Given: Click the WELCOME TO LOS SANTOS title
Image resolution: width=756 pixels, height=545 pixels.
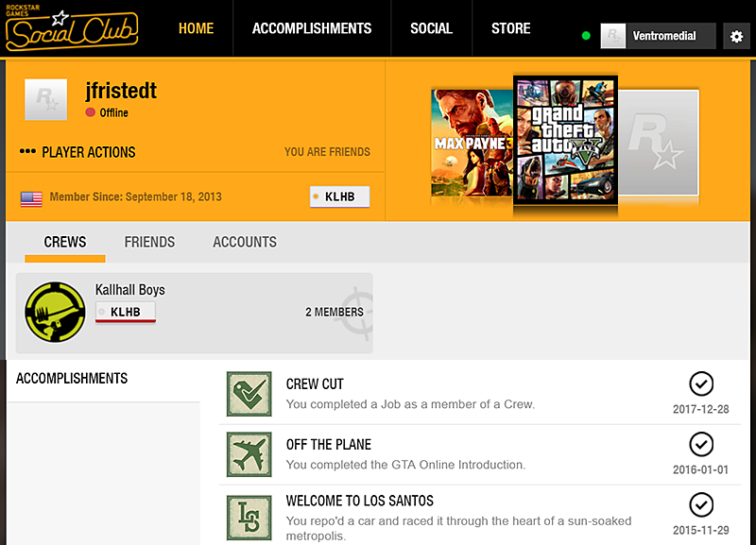Looking at the screenshot, I should (x=360, y=501).
